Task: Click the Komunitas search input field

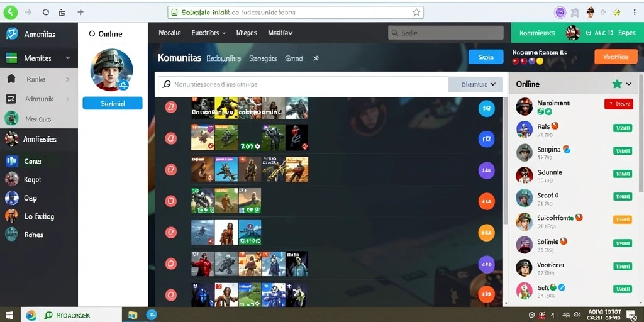Action: [x=304, y=84]
